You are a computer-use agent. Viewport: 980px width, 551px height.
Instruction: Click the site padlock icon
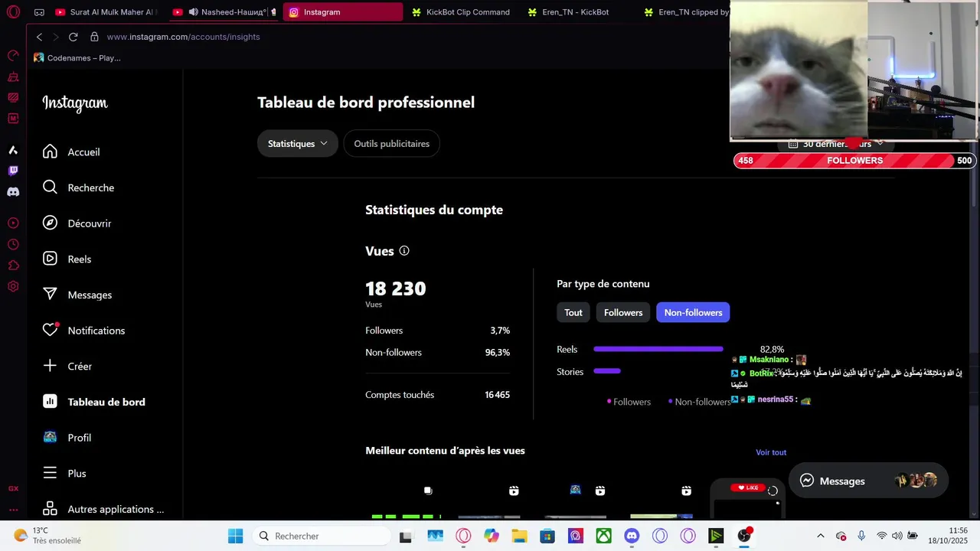click(94, 37)
